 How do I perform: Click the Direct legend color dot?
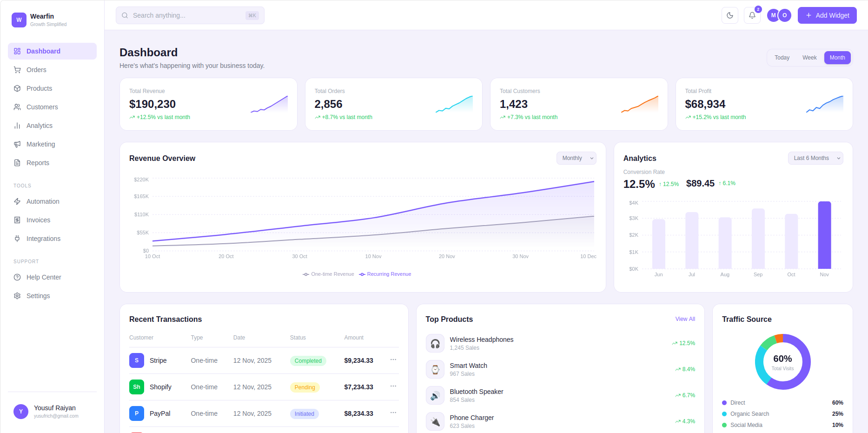coord(724,403)
